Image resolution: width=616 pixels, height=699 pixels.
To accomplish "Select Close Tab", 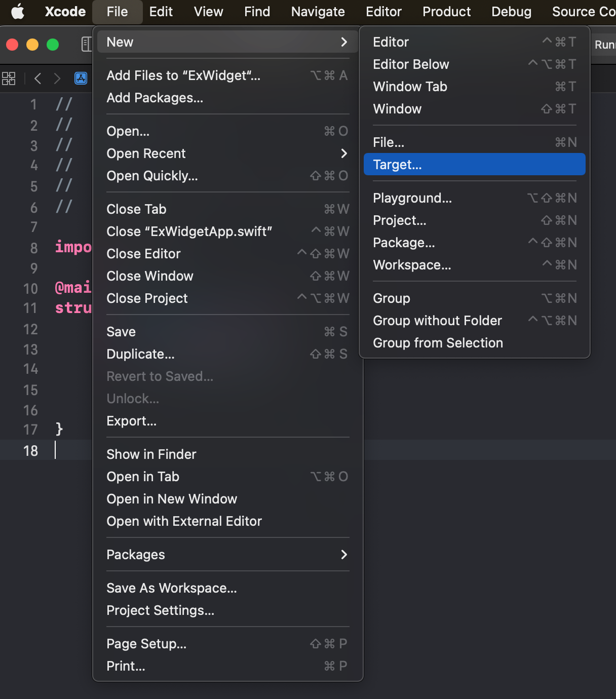I will (x=228, y=209).
